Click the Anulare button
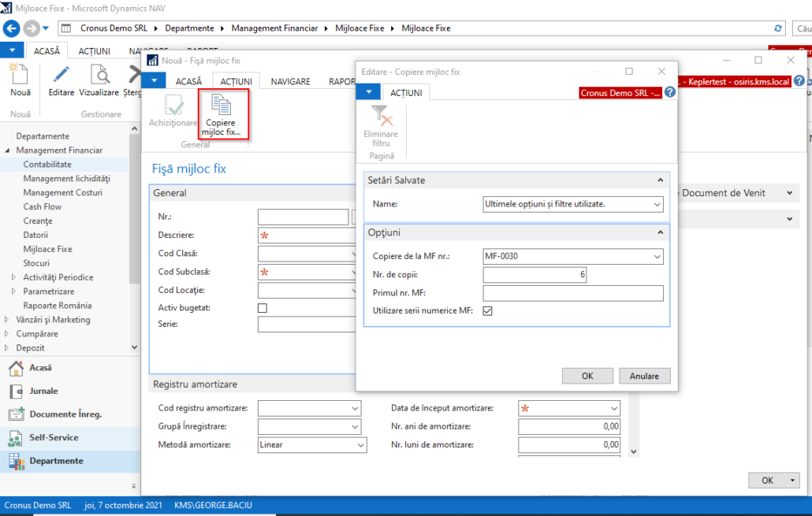 coord(644,376)
